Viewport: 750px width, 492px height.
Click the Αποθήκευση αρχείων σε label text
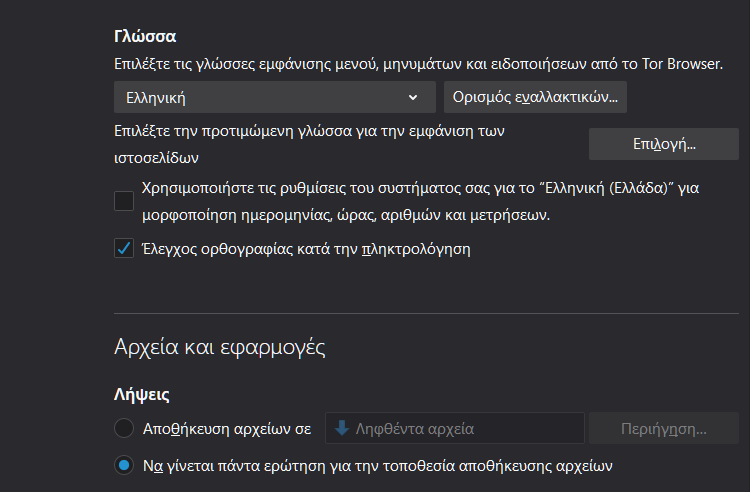[x=227, y=429]
